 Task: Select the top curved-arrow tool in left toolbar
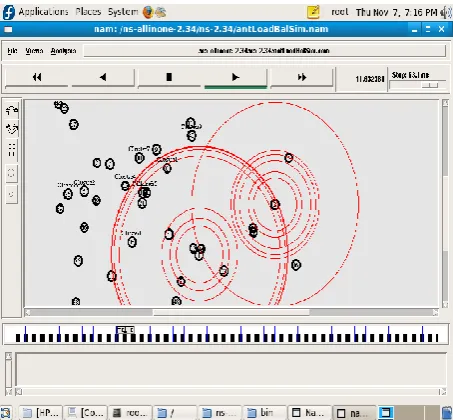12,110
